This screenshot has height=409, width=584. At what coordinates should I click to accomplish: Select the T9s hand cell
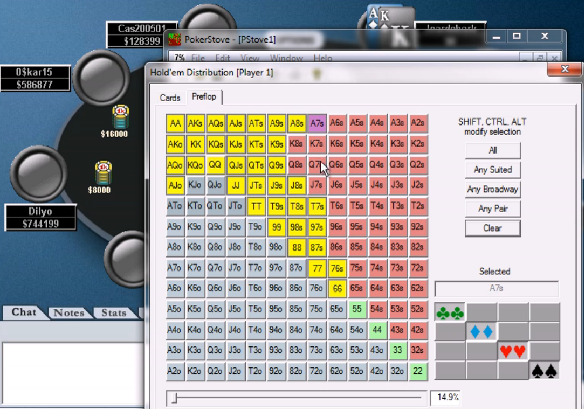276,206
